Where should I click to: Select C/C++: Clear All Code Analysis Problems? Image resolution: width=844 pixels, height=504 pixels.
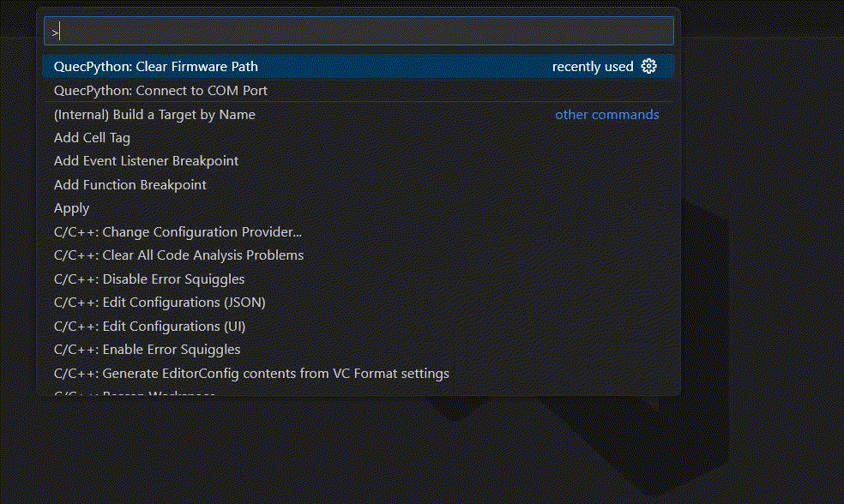(x=359, y=255)
